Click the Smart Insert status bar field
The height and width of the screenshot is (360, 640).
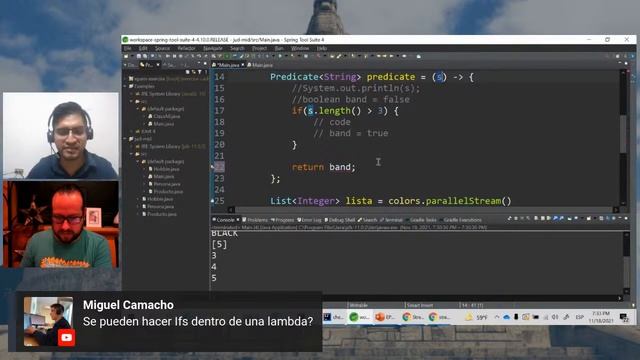420,305
